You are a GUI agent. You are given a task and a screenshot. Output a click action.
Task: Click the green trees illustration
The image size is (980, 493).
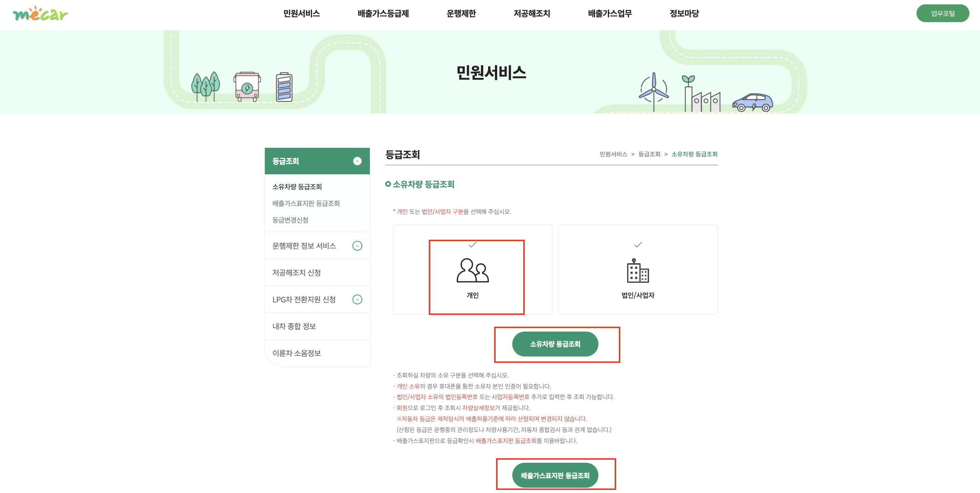pos(206,86)
